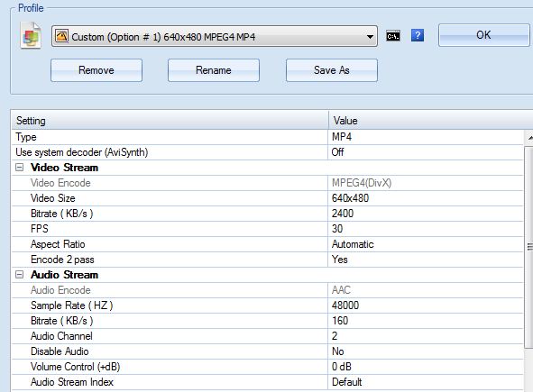This screenshot has height=392, width=533.
Task: Click the settings list vertical scrollbar
Action: (529, 247)
